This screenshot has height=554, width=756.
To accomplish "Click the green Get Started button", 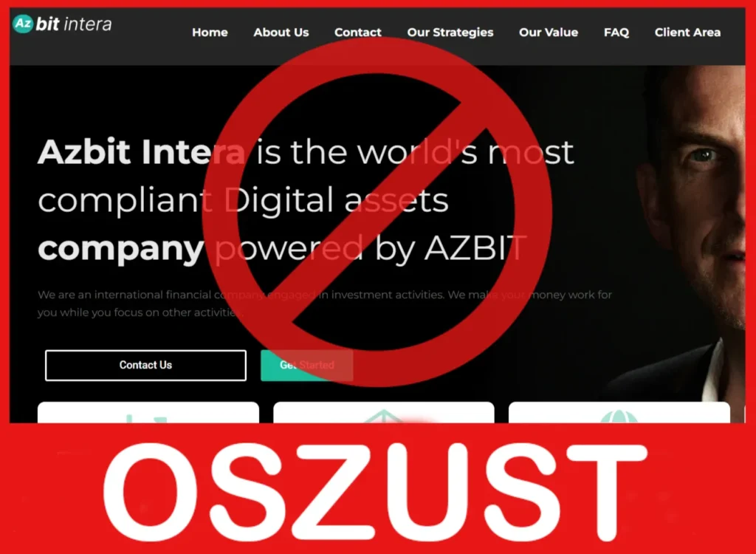I will pos(306,366).
